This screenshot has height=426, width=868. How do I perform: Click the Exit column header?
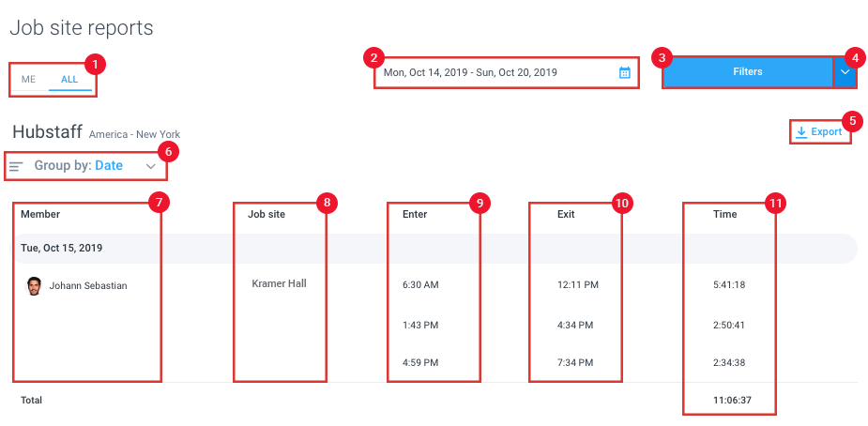tap(566, 214)
